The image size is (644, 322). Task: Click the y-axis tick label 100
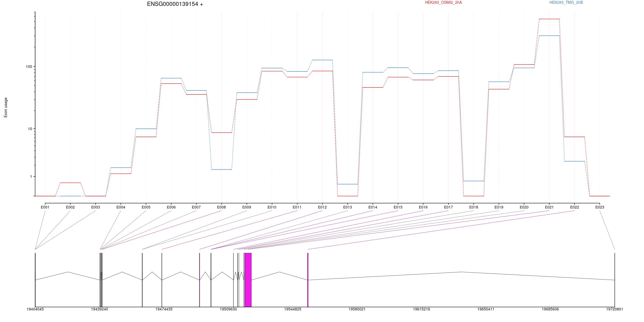29,67
